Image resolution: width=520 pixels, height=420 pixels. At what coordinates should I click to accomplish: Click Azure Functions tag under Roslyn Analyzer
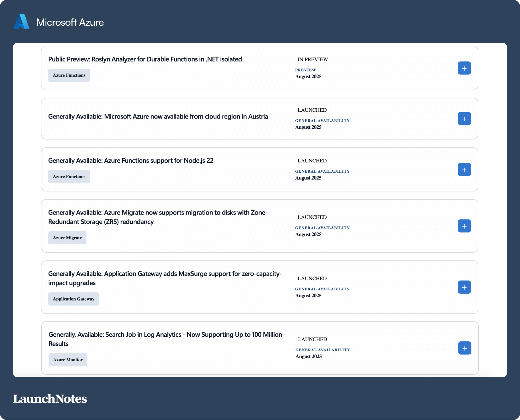[x=69, y=75]
